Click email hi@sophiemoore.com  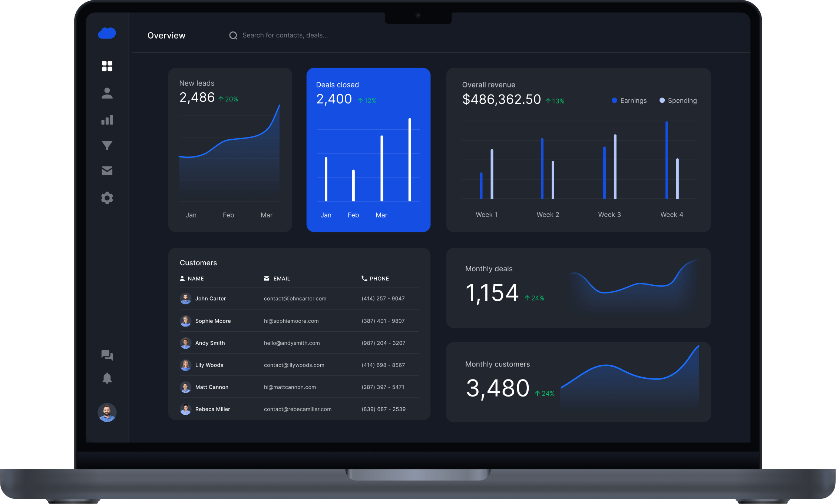pyautogui.click(x=291, y=321)
